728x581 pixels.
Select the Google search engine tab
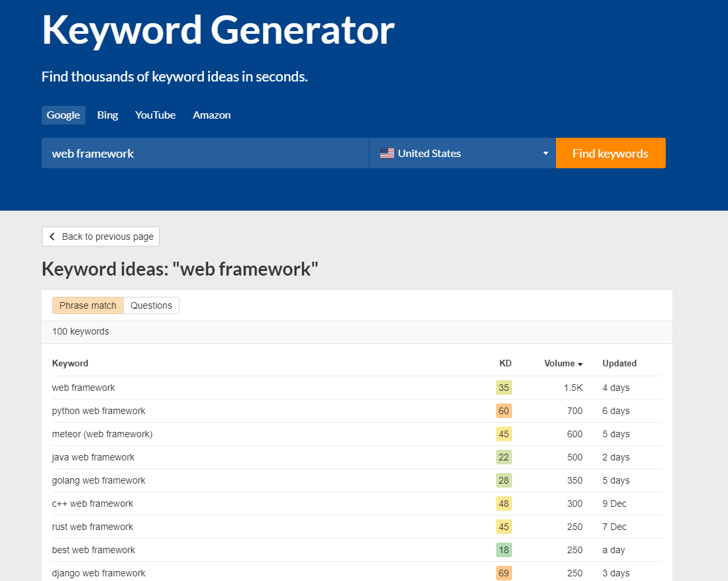64,115
